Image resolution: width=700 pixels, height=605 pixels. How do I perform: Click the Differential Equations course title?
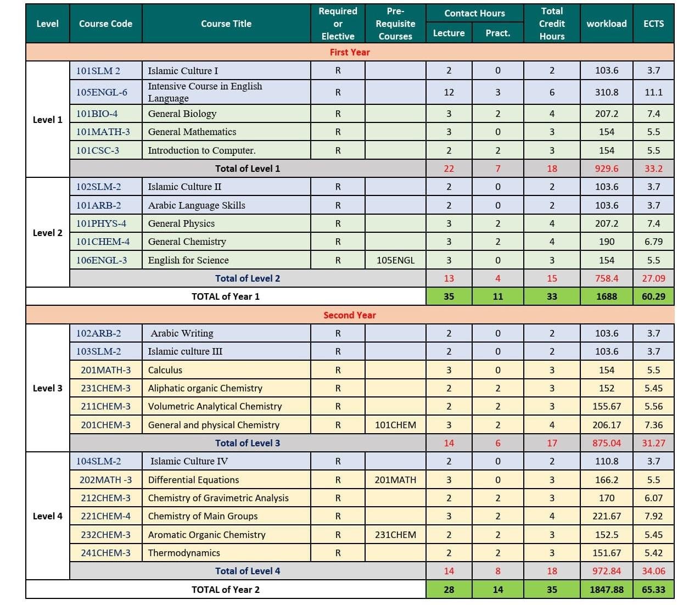(x=194, y=480)
